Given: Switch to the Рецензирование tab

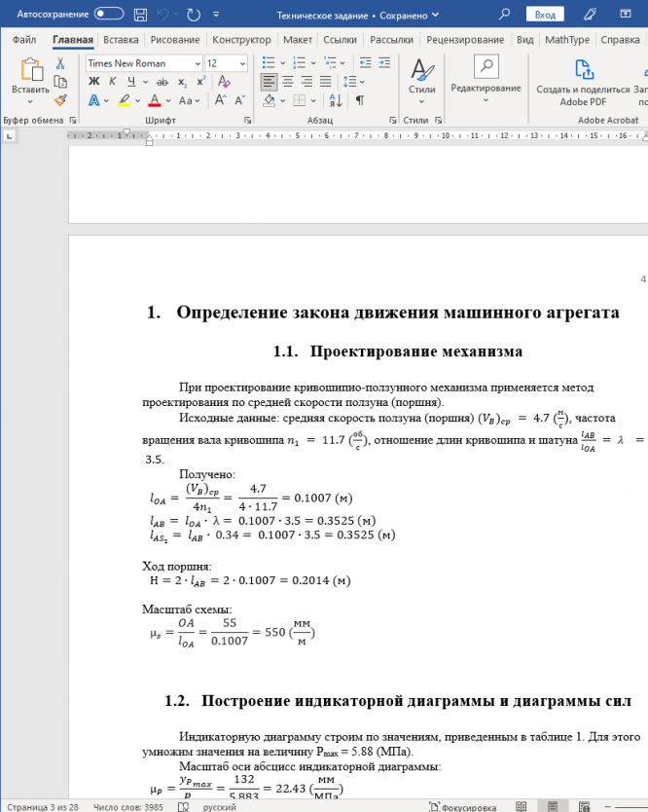Looking at the screenshot, I should (465, 40).
